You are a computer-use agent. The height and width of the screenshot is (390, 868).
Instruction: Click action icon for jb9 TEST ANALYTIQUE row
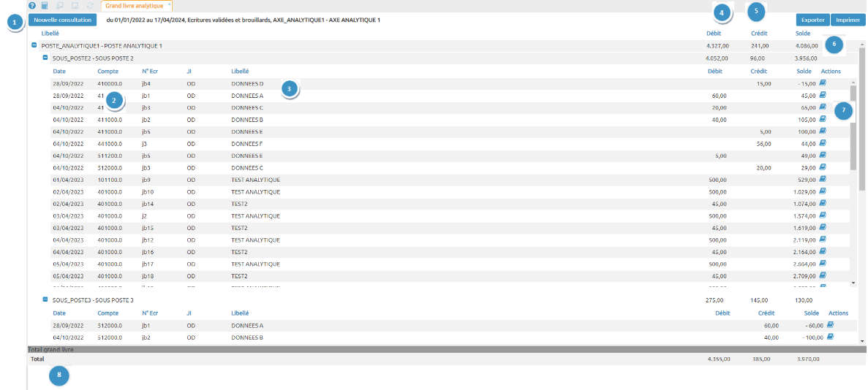pos(823,179)
